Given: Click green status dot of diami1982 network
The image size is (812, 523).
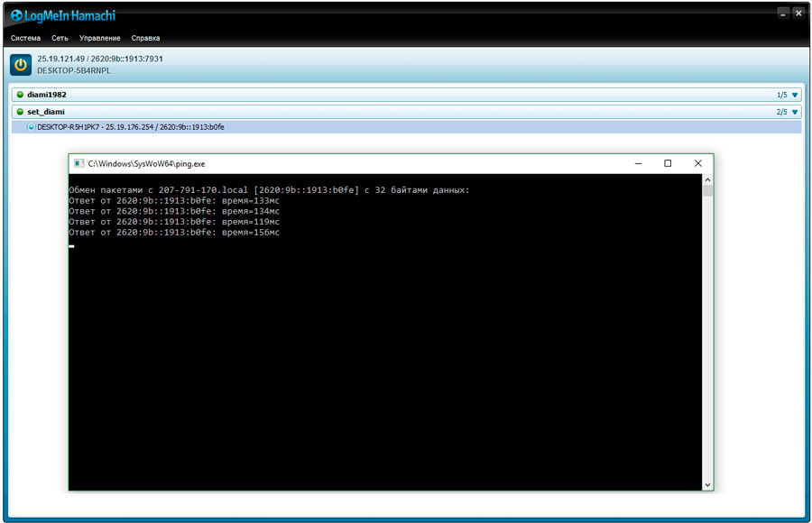Looking at the screenshot, I should click(x=20, y=95).
